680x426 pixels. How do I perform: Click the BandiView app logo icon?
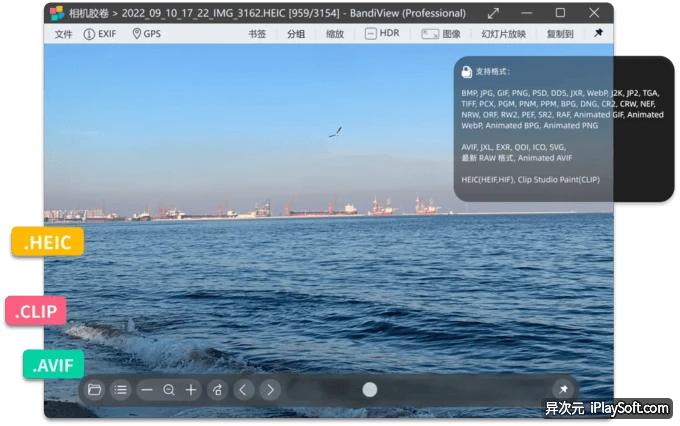pyautogui.click(x=57, y=13)
